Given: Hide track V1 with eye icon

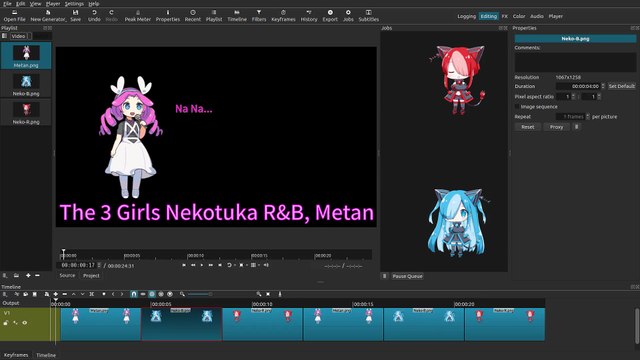Looking at the screenshot, I should point(24,323).
